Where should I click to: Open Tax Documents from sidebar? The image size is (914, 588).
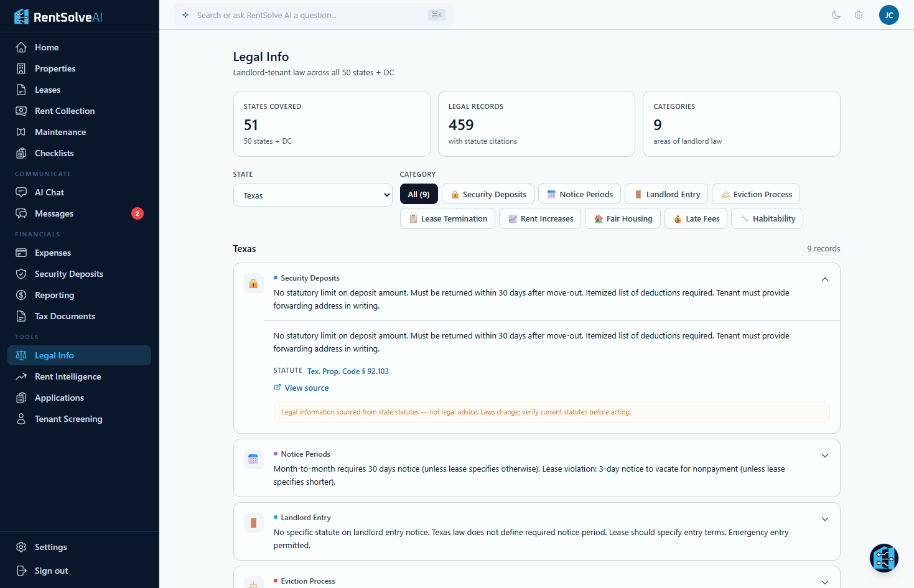(x=65, y=316)
